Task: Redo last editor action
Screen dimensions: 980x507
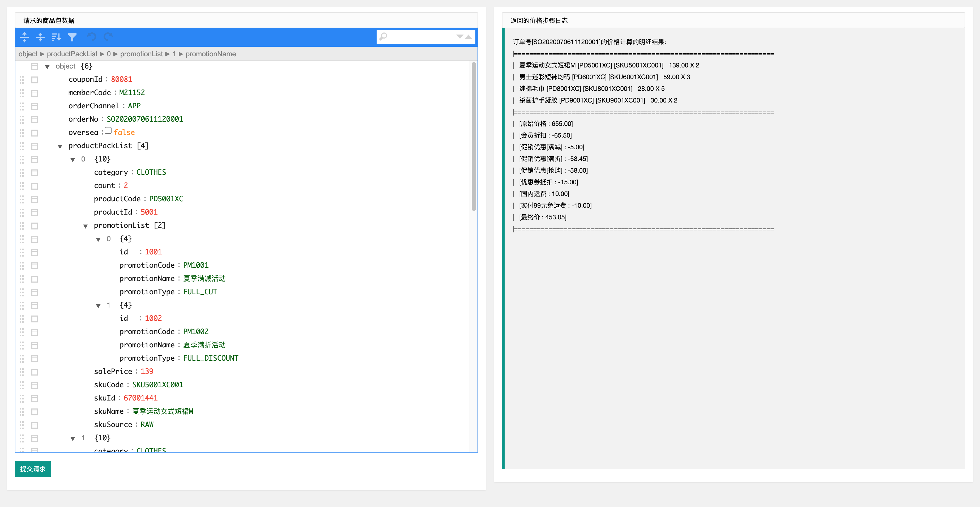Action: click(108, 37)
